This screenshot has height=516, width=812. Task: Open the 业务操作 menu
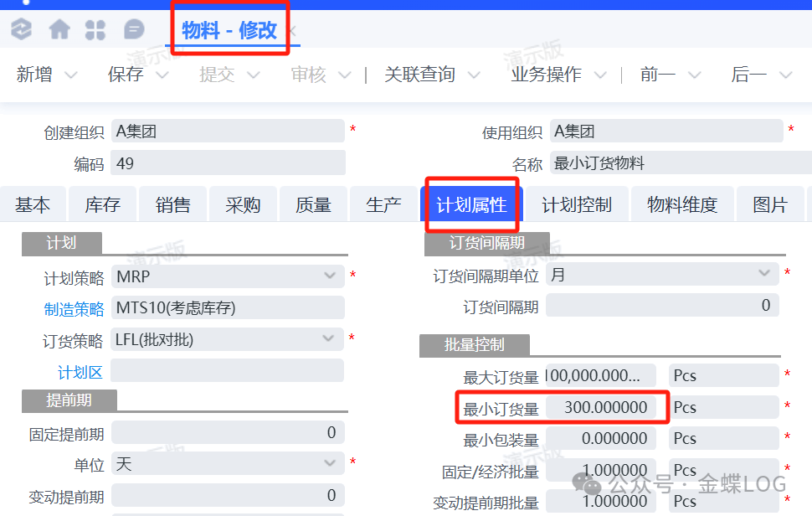546,75
